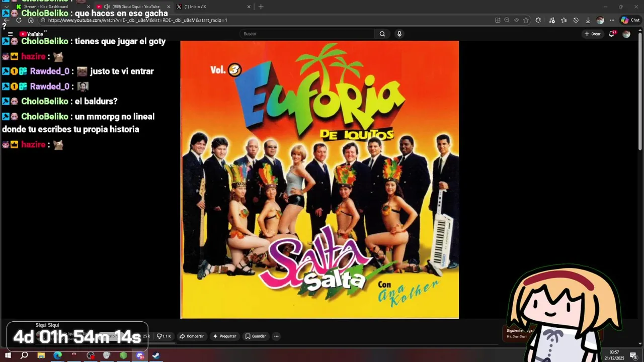Image resolution: width=644 pixels, height=362 pixels.
Task: Click the Preguntar ask button
Action: 224,336
